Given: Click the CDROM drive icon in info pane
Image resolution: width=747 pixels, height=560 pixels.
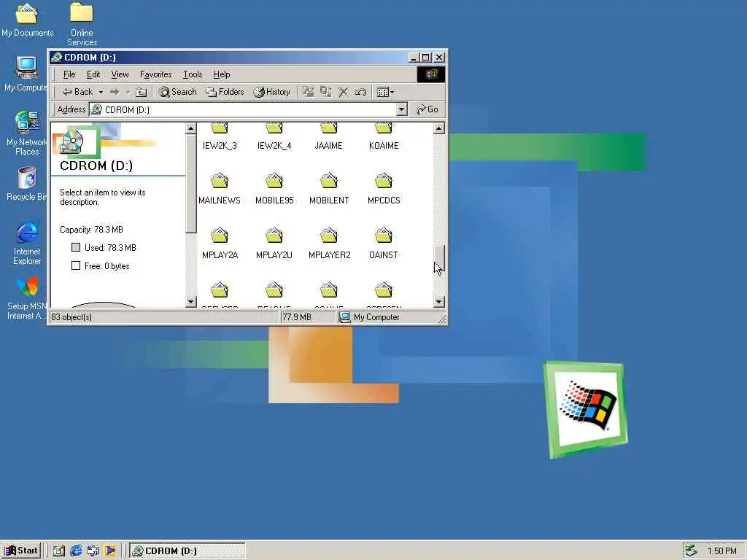Looking at the screenshot, I should 72,142.
